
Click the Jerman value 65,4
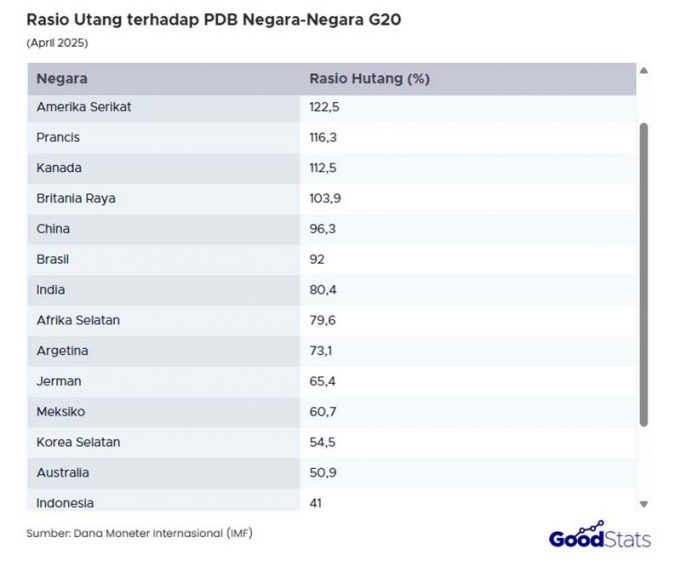pos(323,381)
